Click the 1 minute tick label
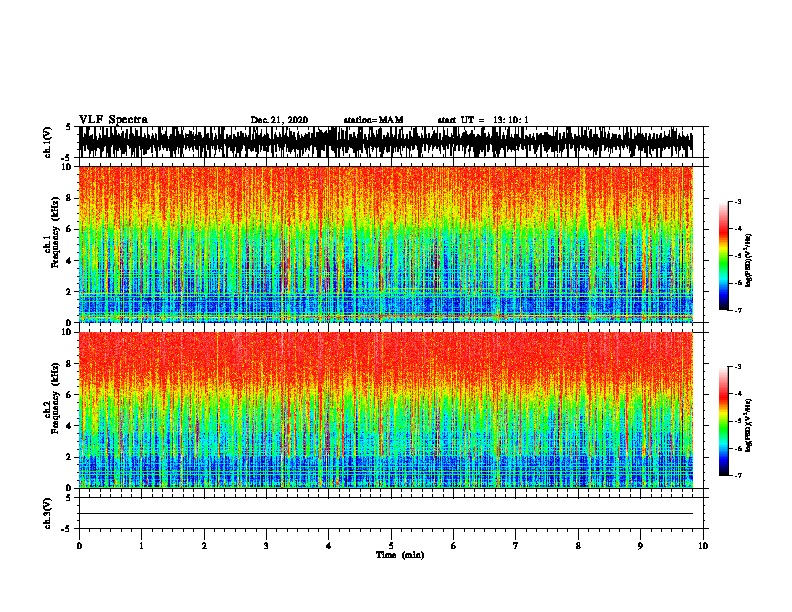This screenshot has width=792, height=612. coord(141,546)
